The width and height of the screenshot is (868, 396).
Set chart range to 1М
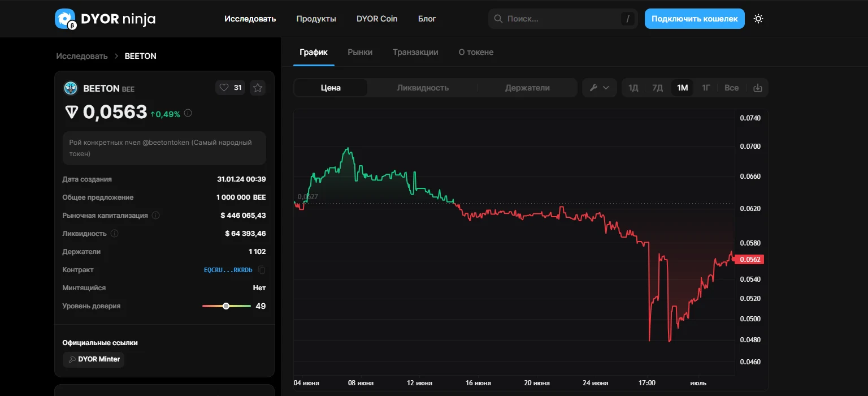[683, 88]
